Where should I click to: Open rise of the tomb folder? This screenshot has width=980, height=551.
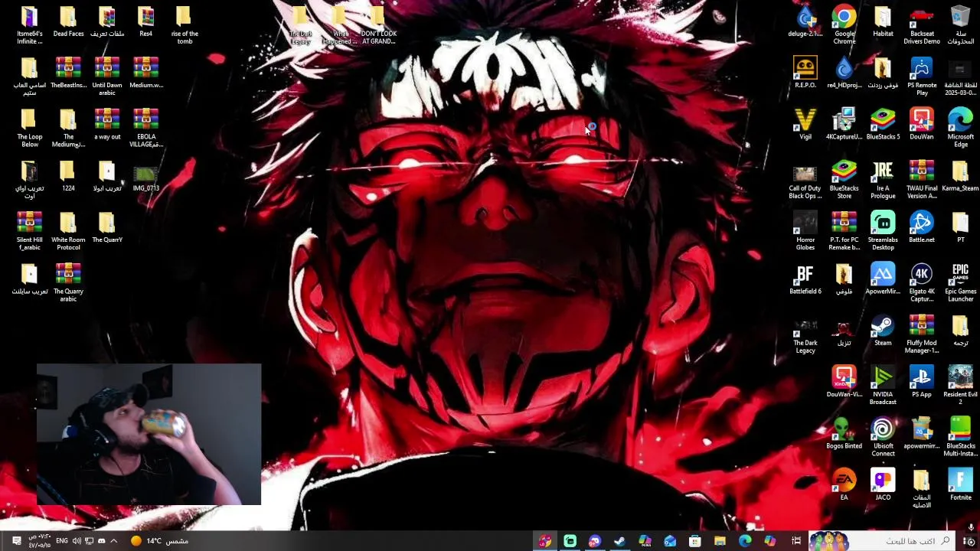pyautogui.click(x=185, y=25)
